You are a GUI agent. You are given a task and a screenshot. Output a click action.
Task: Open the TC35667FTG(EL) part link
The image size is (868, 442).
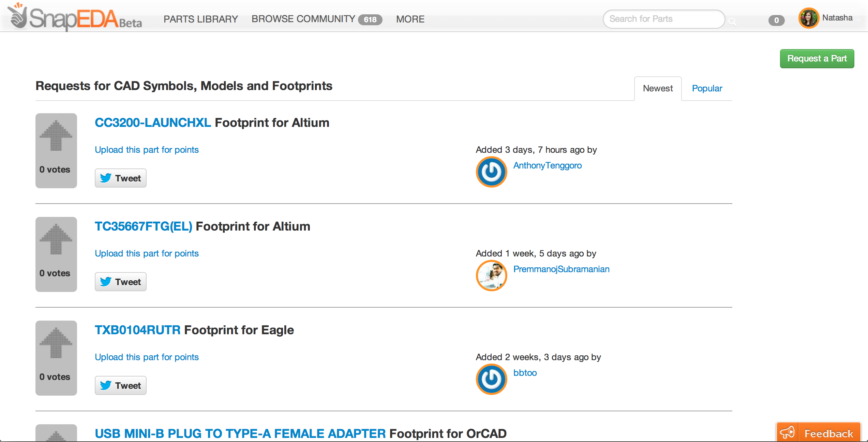(x=144, y=226)
